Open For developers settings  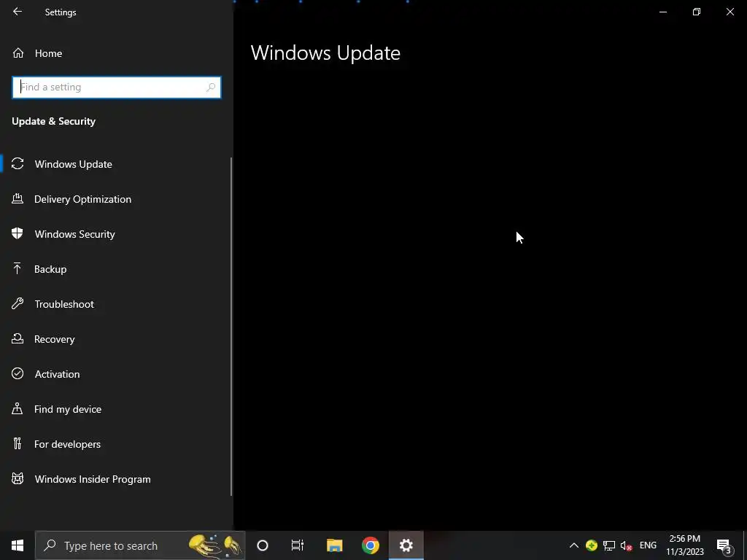(116, 444)
